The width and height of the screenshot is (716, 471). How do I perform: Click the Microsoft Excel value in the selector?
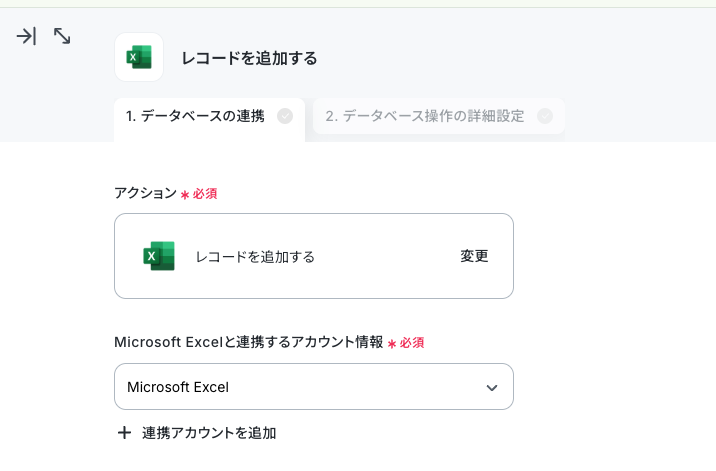point(178,387)
